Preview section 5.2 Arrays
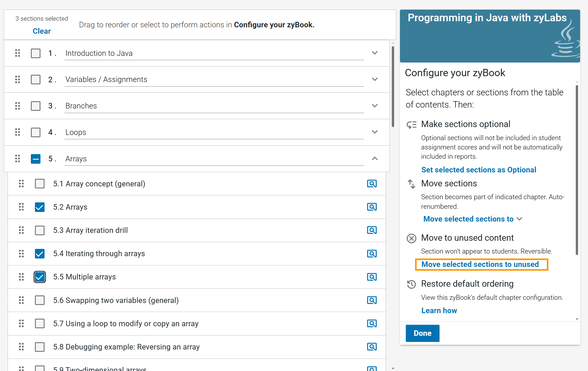The image size is (588, 371). click(x=372, y=207)
